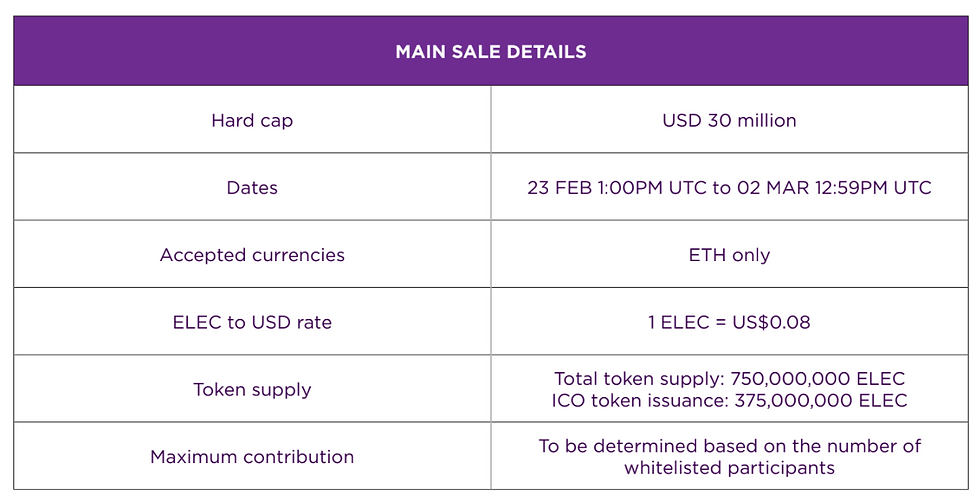Viewport: 979px width, 498px height.
Task: Select the Token supply row label in left column
Action: [252, 389]
